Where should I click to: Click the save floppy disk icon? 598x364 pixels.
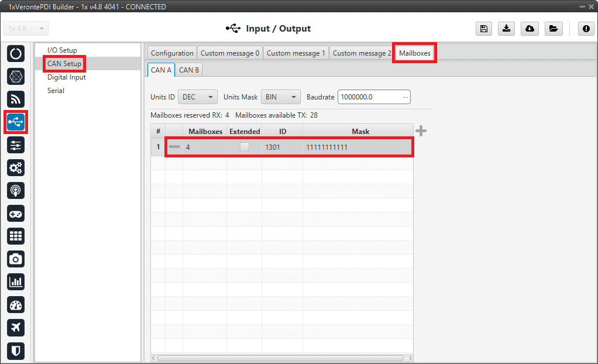tap(484, 29)
